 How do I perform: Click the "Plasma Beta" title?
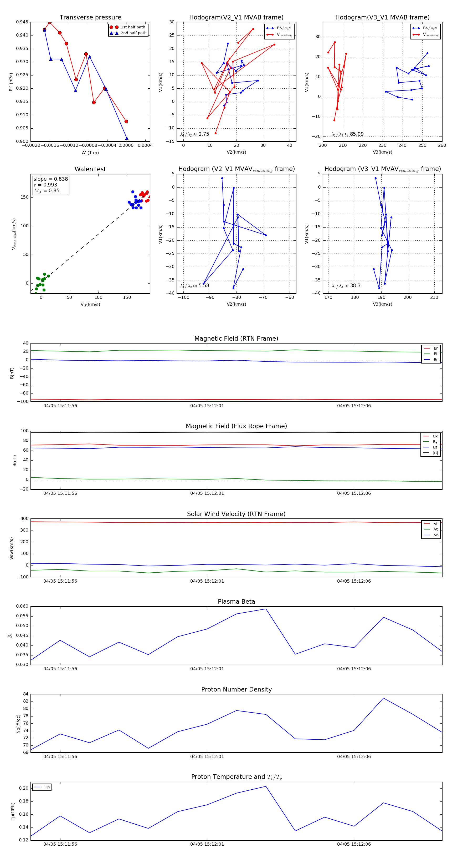click(236, 602)
